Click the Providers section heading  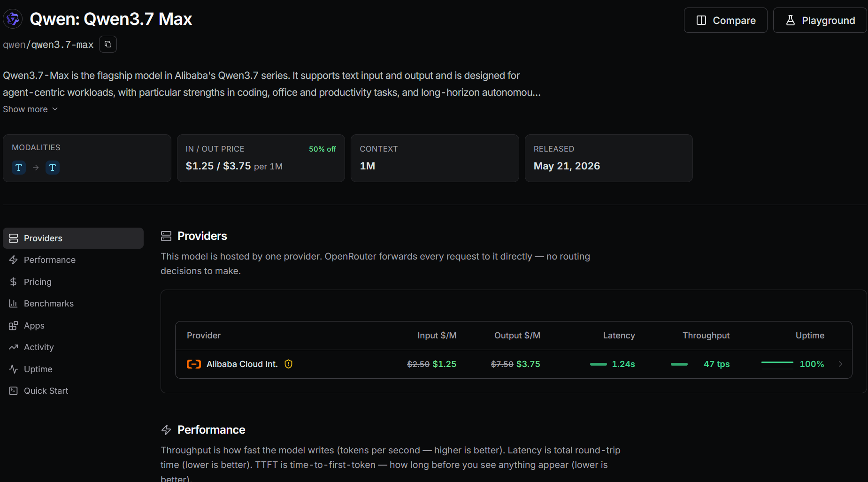tap(202, 236)
